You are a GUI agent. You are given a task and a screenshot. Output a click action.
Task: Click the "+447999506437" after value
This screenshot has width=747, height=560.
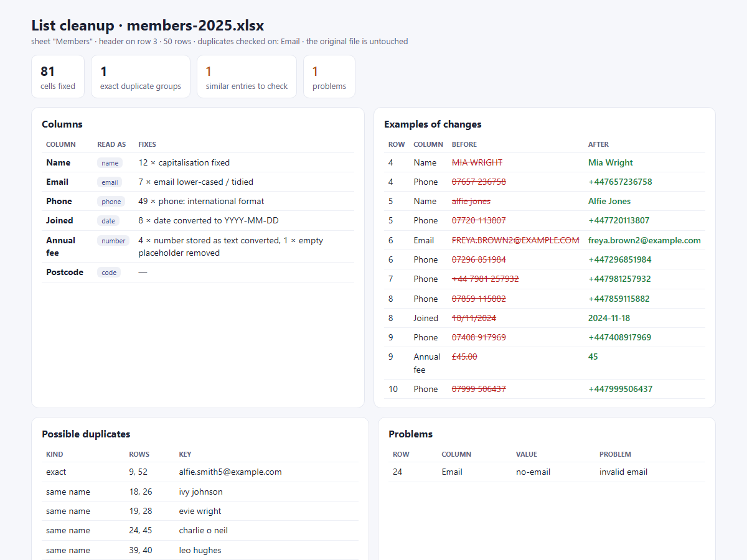point(620,389)
